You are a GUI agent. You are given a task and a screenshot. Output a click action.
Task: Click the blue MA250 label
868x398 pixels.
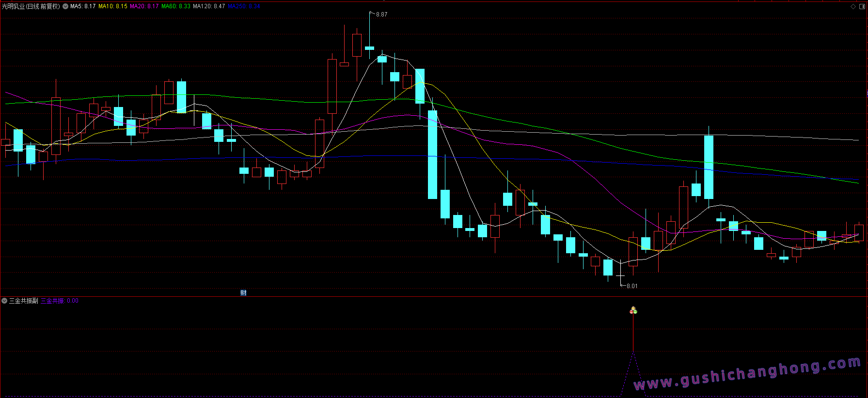(244, 6)
